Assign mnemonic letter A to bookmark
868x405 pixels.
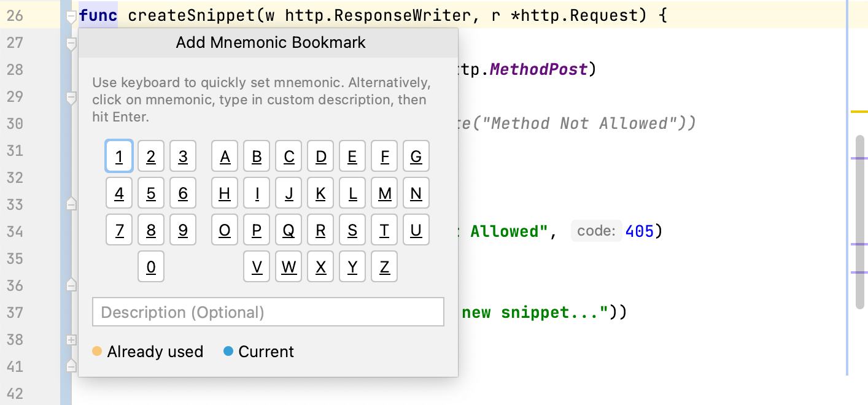tap(225, 156)
